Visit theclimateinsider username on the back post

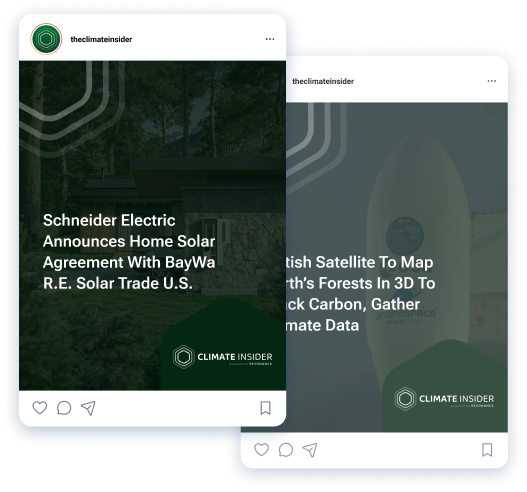click(323, 81)
